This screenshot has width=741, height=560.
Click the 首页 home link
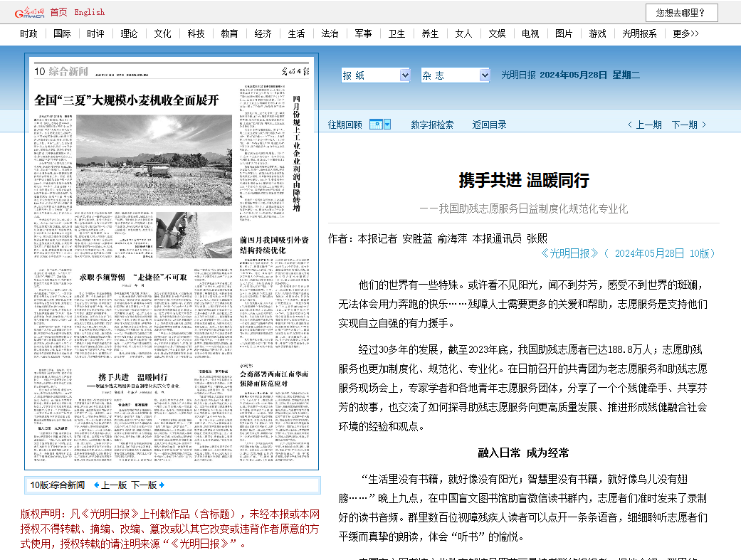pyautogui.click(x=59, y=12)
